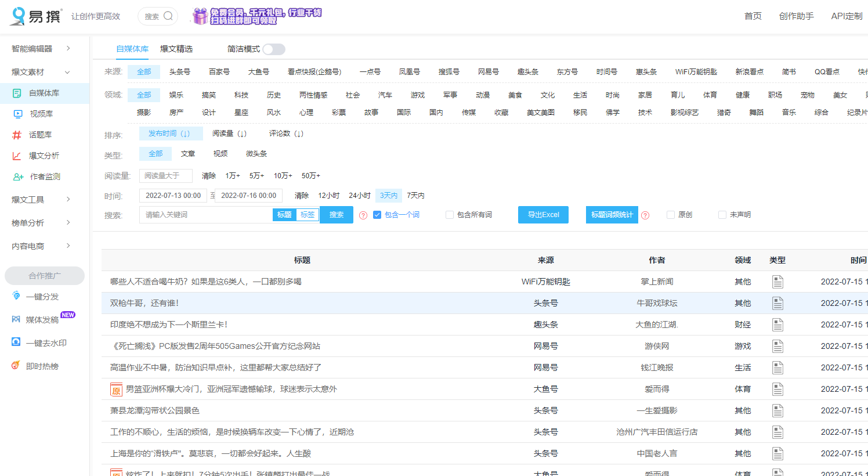This screenshot has height=476, width=868.
Task: Sort by 发布时间 descending
Action: [x=171, y=134]
